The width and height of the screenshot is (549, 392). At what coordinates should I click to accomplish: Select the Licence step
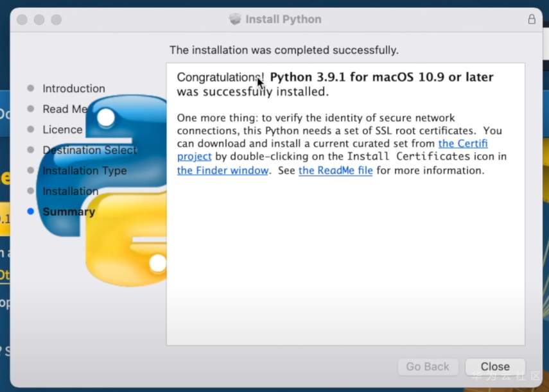tap(62, 130)
